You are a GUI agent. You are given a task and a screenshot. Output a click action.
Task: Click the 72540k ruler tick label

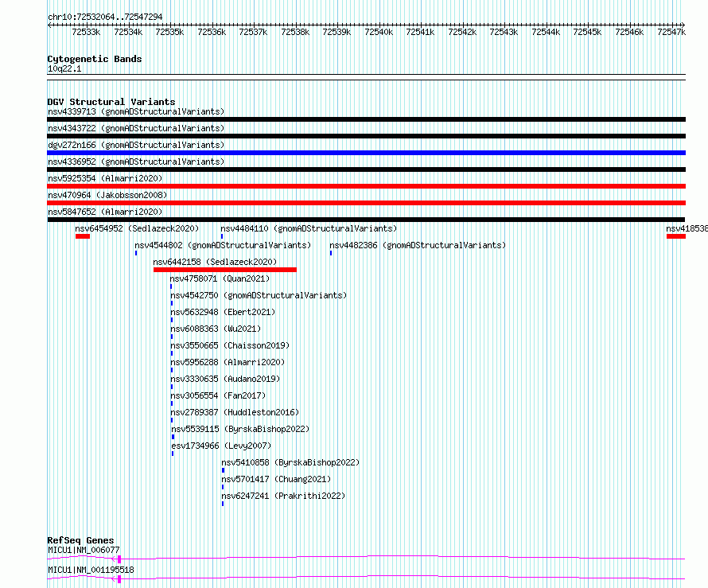(379, 32)
